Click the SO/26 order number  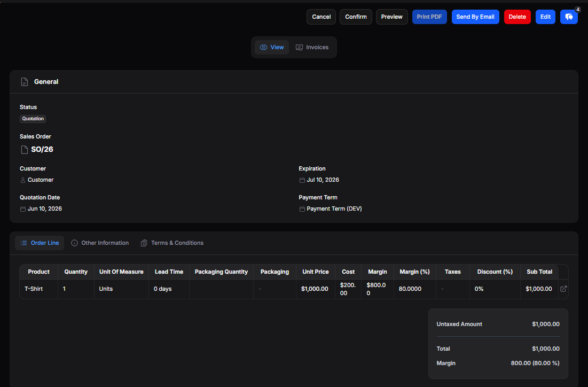(42, 149)
